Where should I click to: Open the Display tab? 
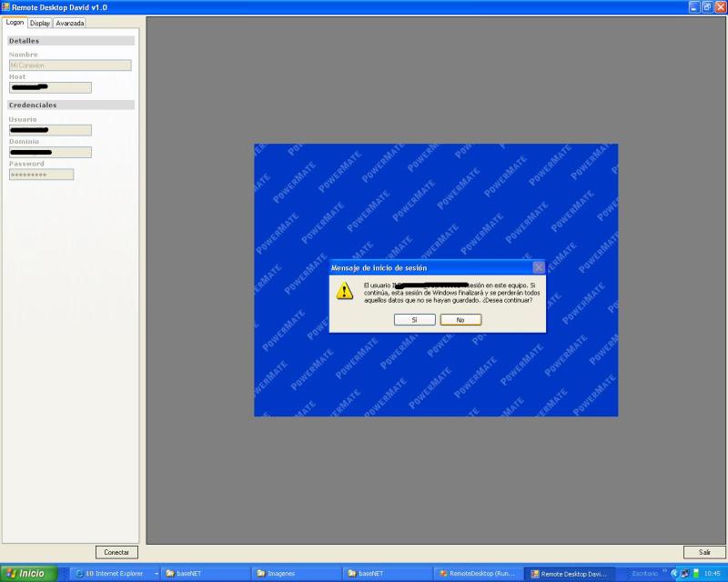39,23
